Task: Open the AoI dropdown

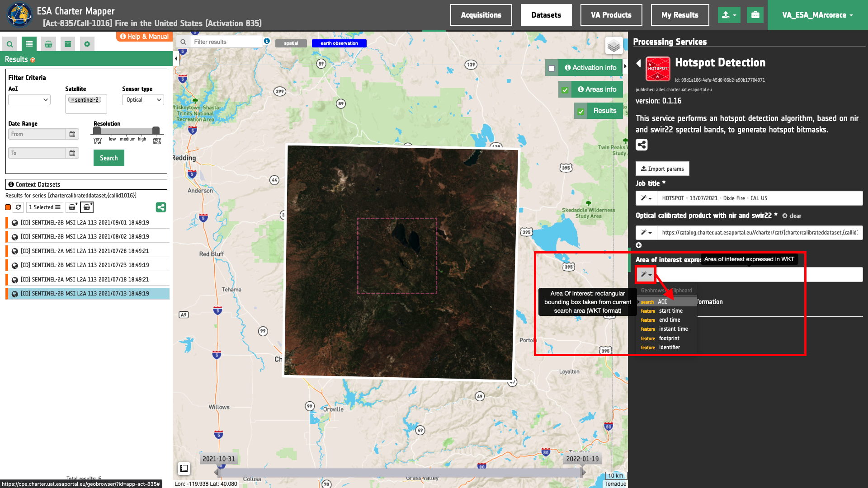Action: [x=29, y=100]
